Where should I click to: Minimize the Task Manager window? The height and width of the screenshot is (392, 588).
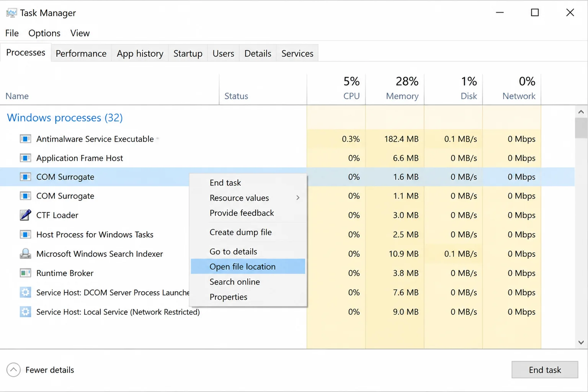tap(500, 13)
